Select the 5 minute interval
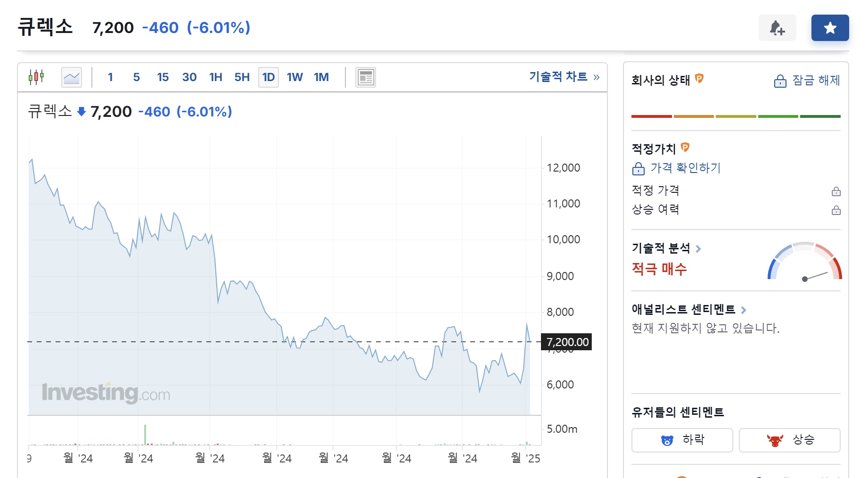The image size is (868, 478). point(137,77)
